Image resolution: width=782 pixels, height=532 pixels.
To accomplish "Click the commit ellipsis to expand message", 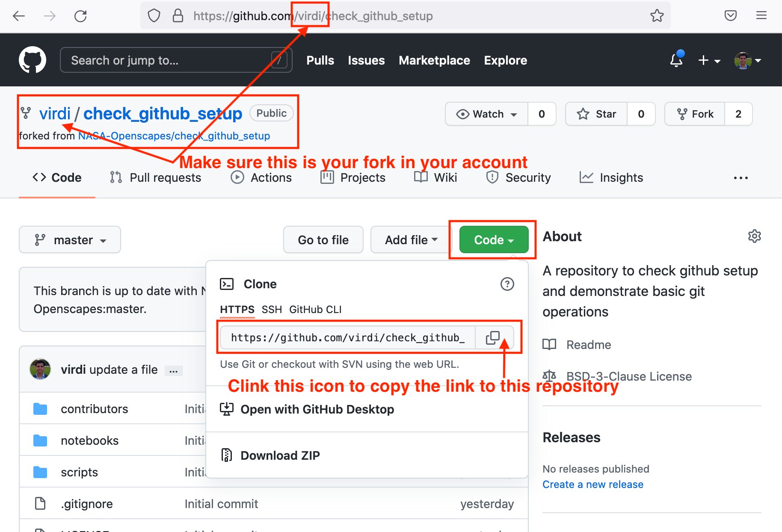I will click(174, 370).
